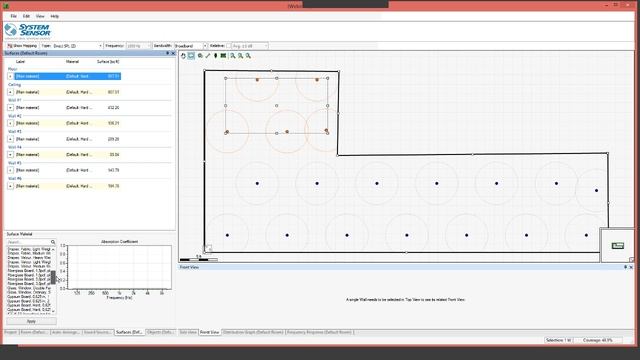Select 'Glass, Window, Ordinary' material
The height and width of the screenshot is (360, 640).
(x=29, y=292)
